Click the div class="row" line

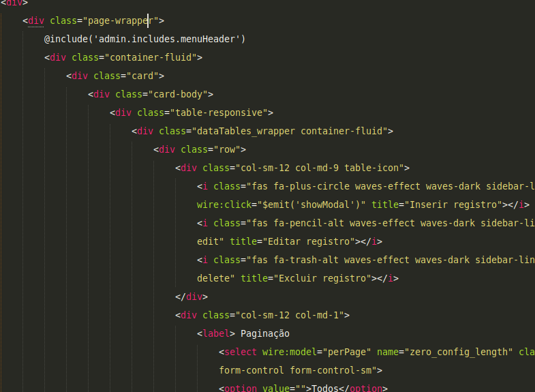tap(200, 149)
